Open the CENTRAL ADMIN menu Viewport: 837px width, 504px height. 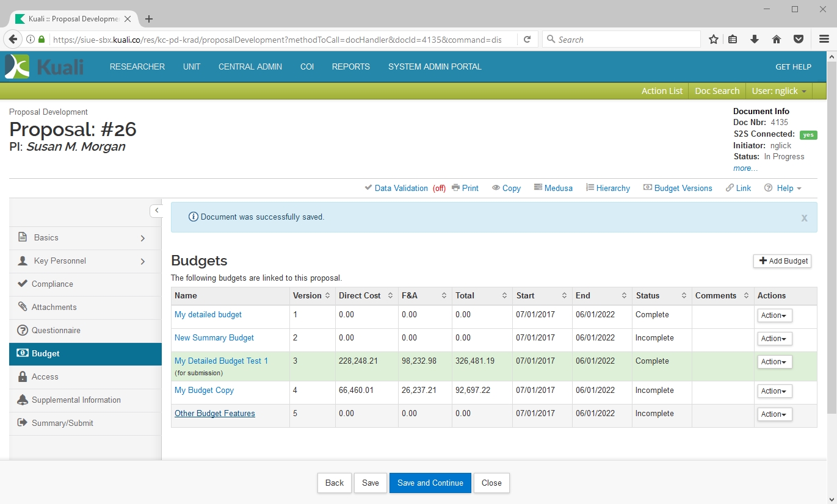coord(250,67)
